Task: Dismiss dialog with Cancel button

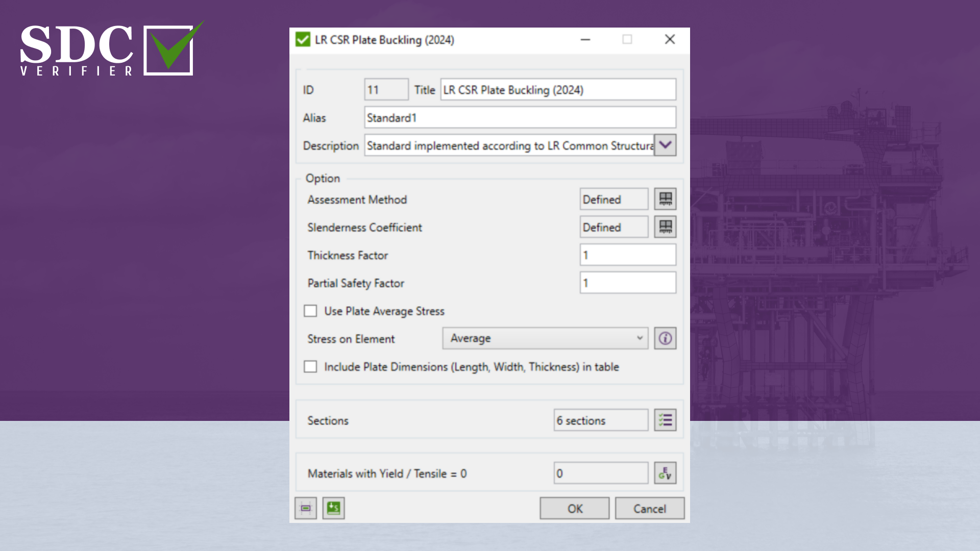Action: [x=650, y=508]
